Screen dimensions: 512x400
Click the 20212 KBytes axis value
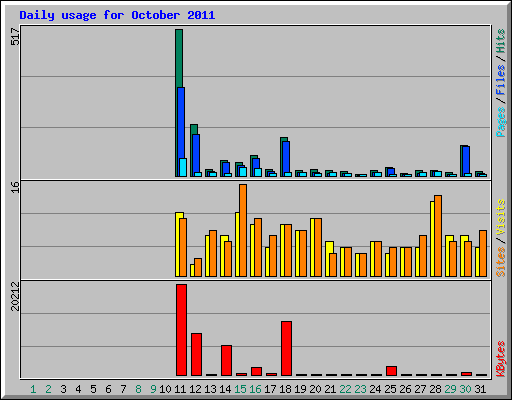(15, 296)
